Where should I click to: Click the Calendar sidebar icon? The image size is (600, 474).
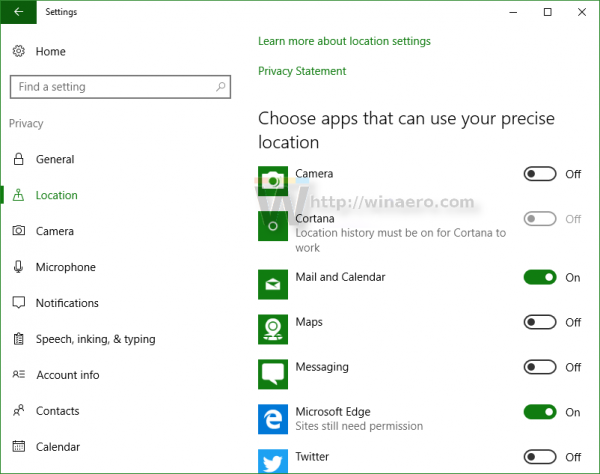tap(18, 446)
